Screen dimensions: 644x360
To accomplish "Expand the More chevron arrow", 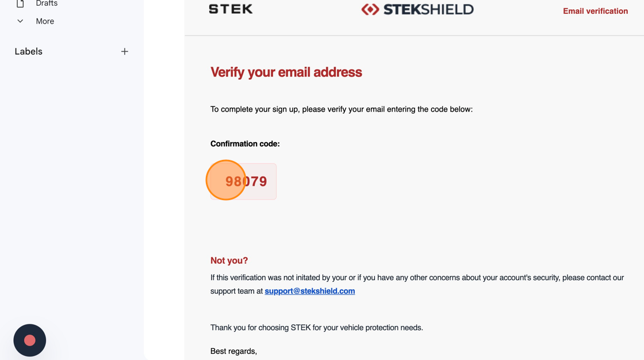I will tap(20, 21).
